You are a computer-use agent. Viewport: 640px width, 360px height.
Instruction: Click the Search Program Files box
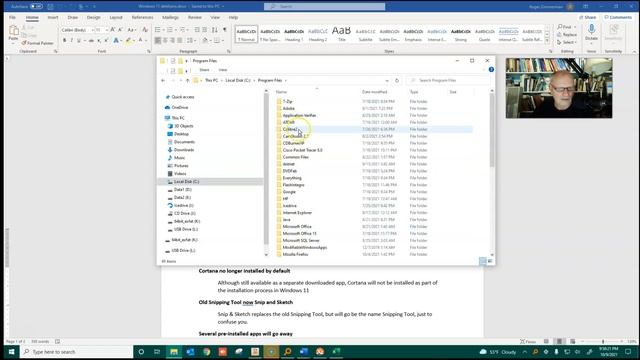(448, 80)
